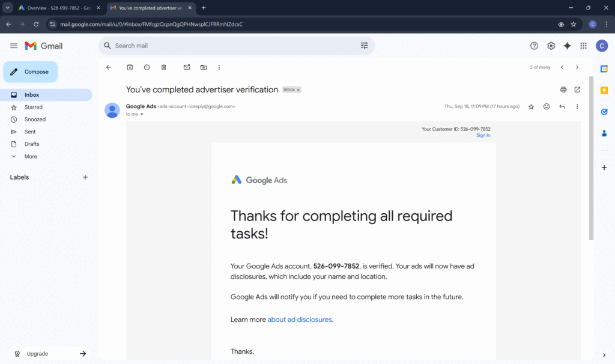615x364 pixels.
Task: Click the Compose button
Action: coord(31,71)
